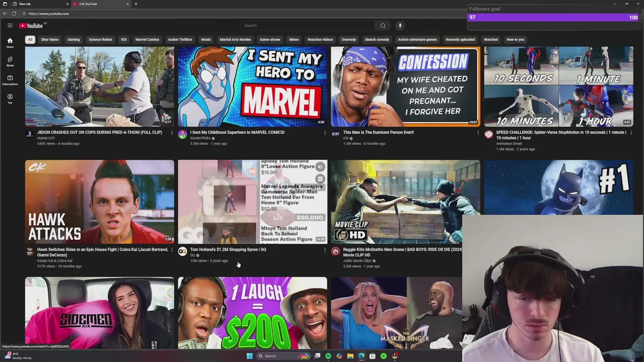Select the Music filter chip
644x362 pixels.
(206, 40)
